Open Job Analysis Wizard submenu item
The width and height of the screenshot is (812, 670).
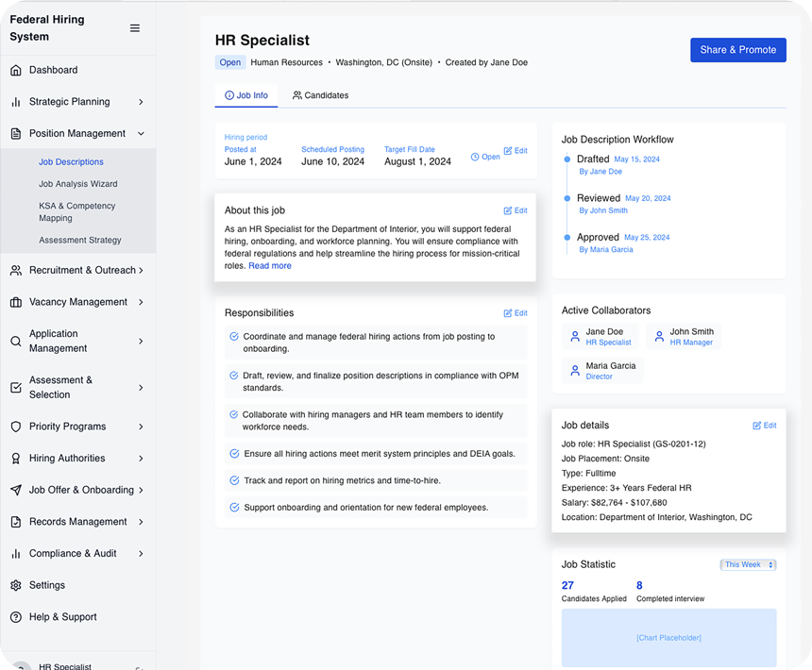78,184
